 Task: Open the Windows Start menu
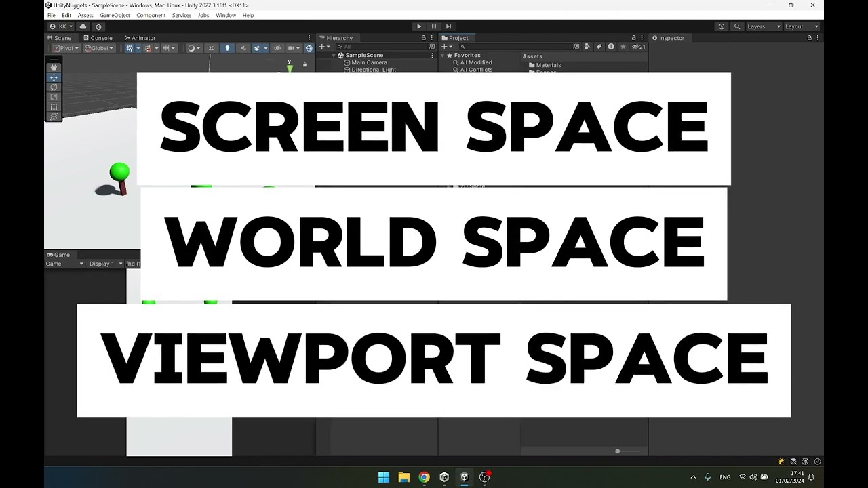[x=384, y=477]
